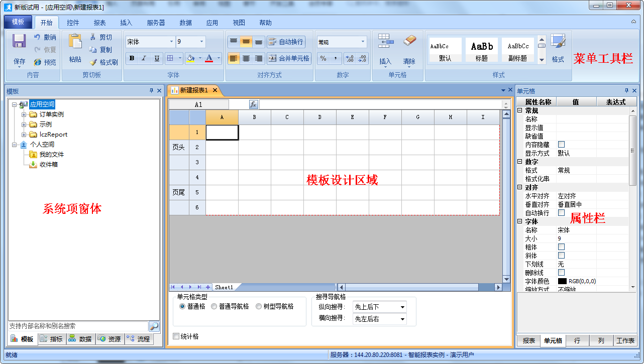Viewport: 644px width, 364px height.
Task: Apply the 标题 style
Action: pyautogui.click(x=481, y=50)
